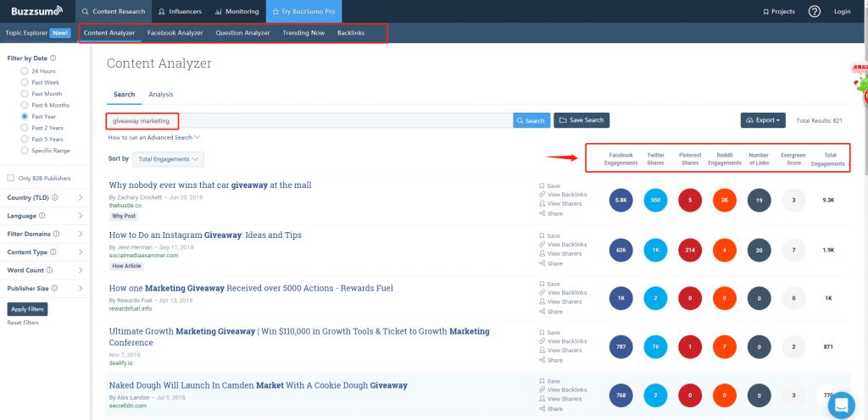The width and height of the screenshot is (868, 420).
Task: Click the BuzzSumo logo
Action: point(33,11)
